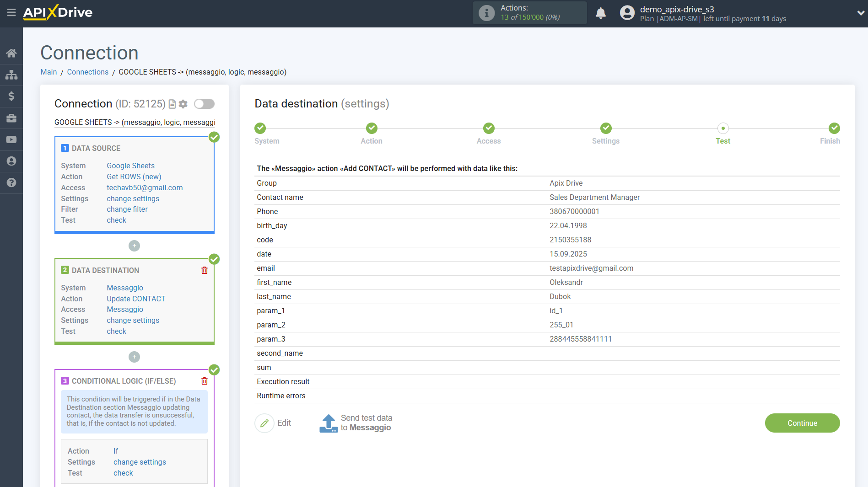Image resolution: width=868 pixels, height=487 pixels.
Task: Open the connections sitemap sidebar icon
Action: 11,75
